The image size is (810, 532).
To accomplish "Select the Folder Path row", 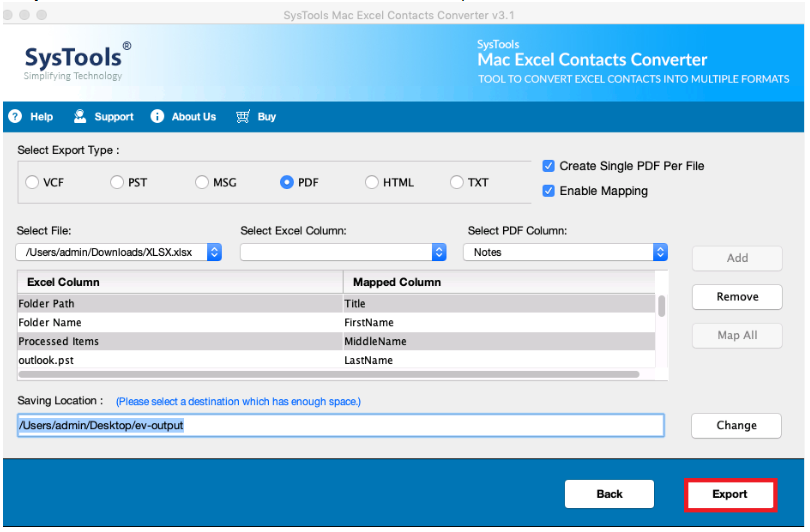I will click(336, 304).
